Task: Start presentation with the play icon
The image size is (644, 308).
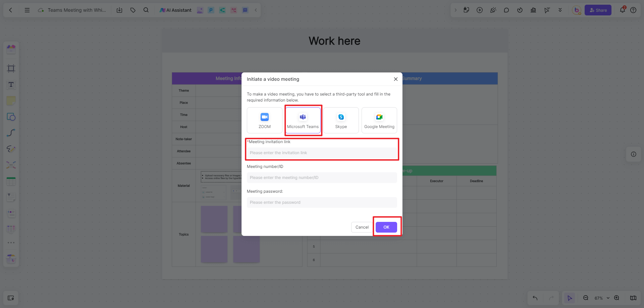Action: tap(480, 10)
